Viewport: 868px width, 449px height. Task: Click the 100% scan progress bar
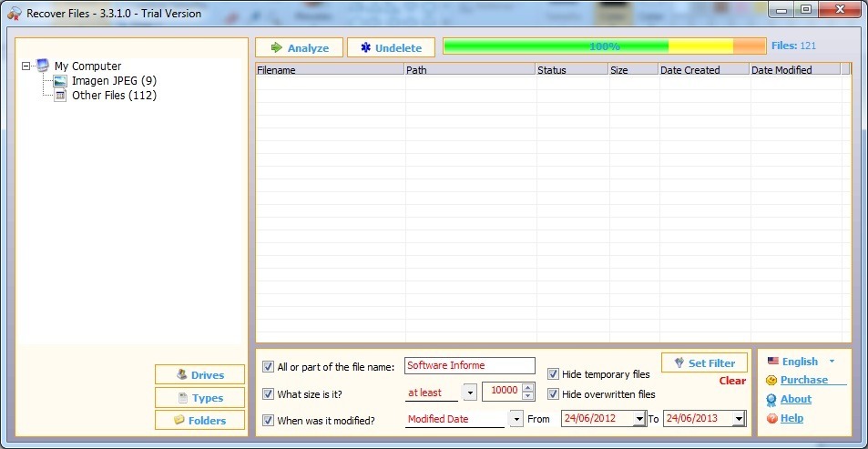tap(604, 46)
